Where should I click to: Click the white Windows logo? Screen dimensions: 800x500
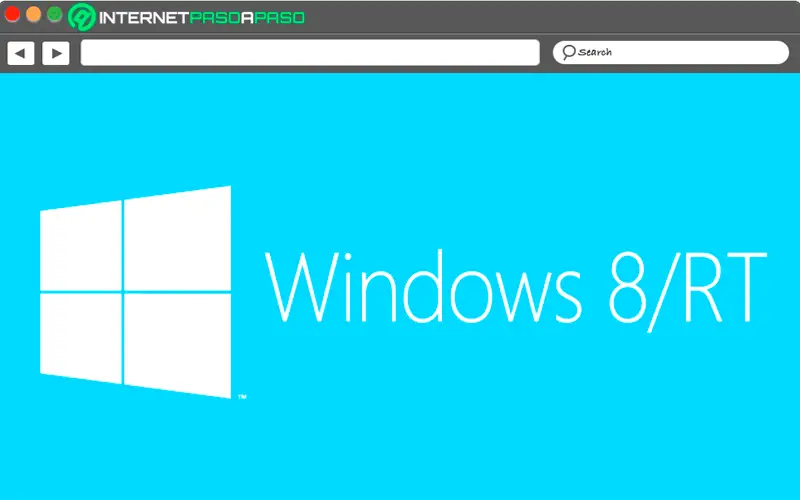(x=136, y=292)
